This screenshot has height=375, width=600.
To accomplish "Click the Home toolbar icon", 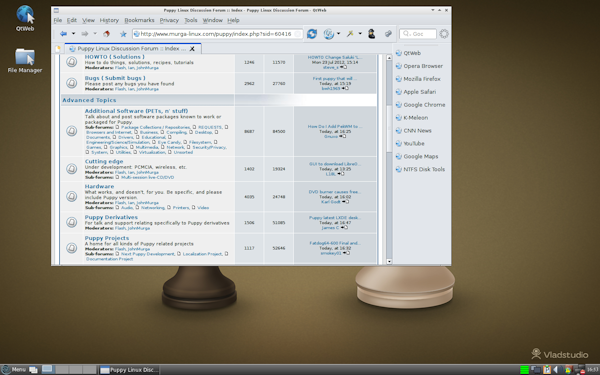I will [107, 34].
